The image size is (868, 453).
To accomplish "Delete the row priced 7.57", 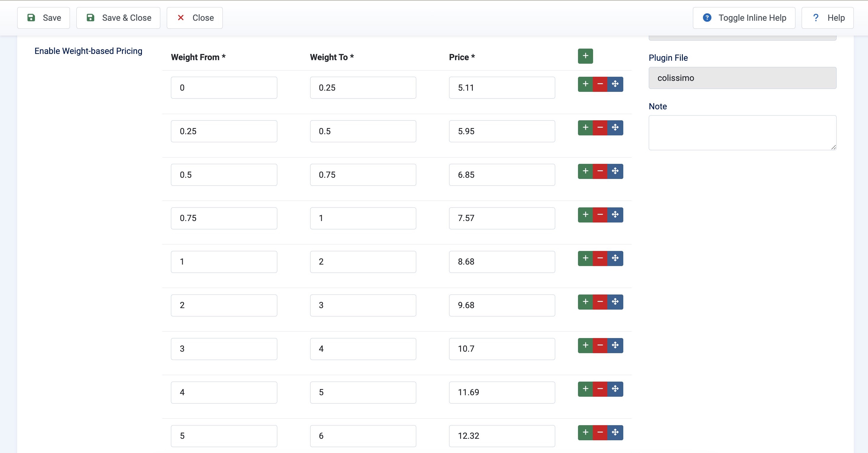I will pyautogui.click(x=600, y=215).
